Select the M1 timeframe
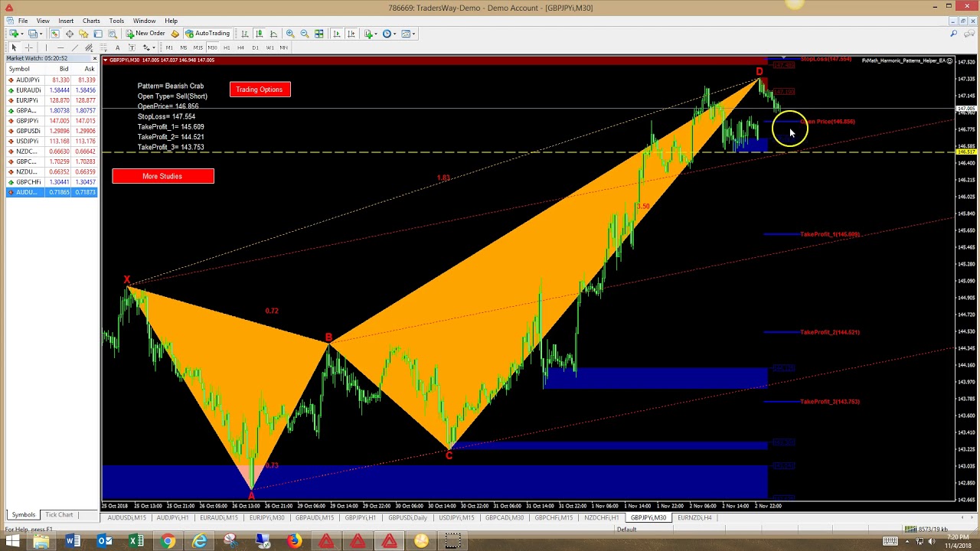The image size is (980, 551). 169,47
